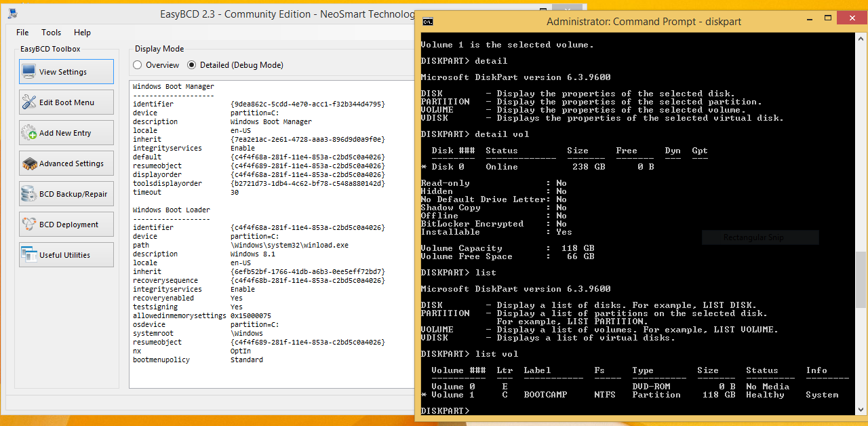The image size is (868, 426).
Task: Open View Settings in the toolbox
Action: (x=66, y=71)
